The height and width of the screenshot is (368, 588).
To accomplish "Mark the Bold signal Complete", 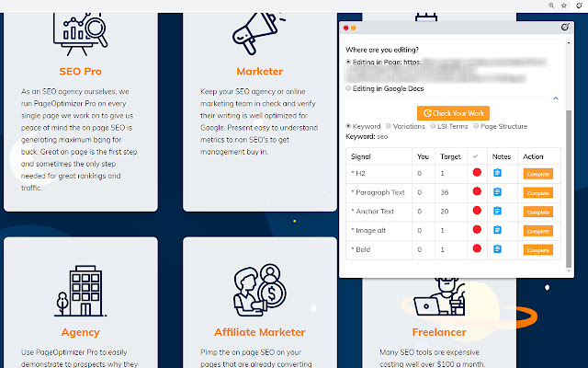I will coord(538,250).
